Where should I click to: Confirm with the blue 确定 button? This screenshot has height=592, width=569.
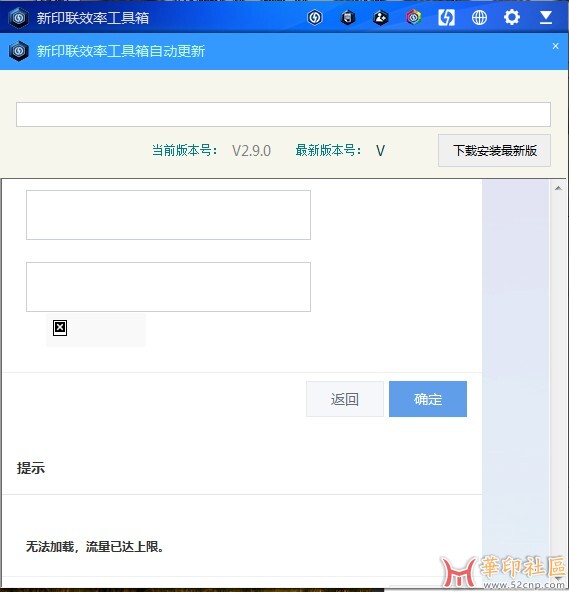click(428, 399)
